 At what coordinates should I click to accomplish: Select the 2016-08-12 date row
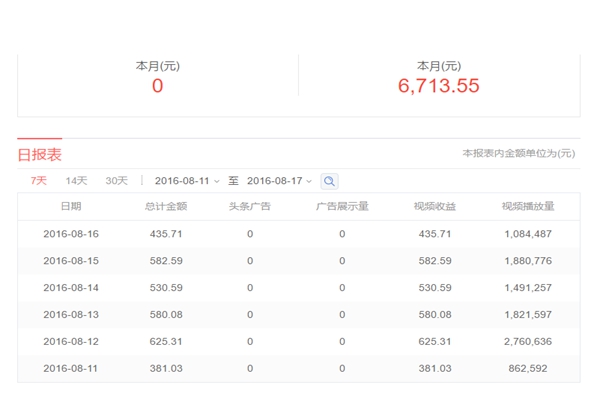71,342
